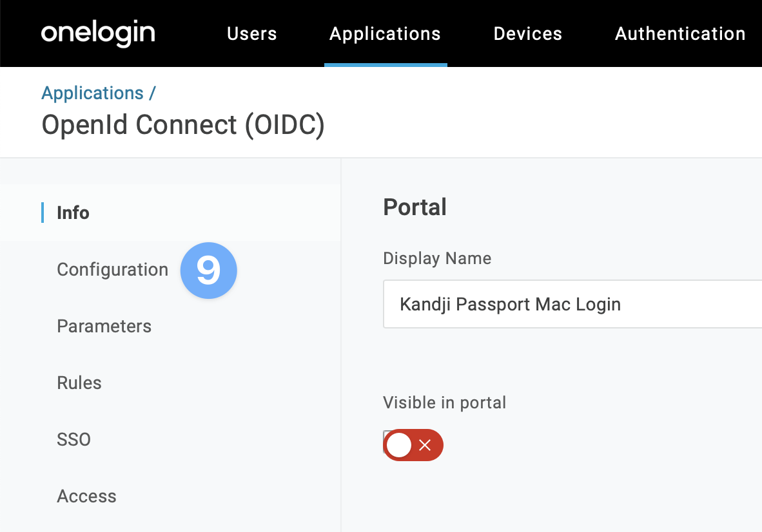Open the Authentication menu
Image resolution: width=762 pixels, height=532 pixels.
click(x=680, y=33)
